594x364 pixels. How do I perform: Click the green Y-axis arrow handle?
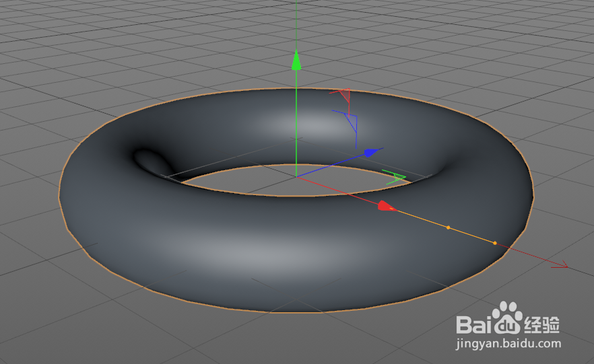[296, 61]
